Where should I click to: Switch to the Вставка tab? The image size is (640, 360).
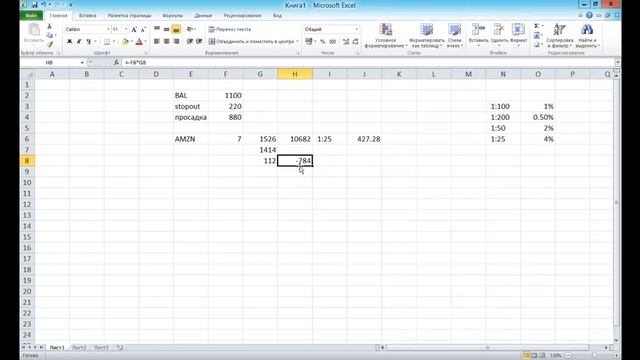pos(87,16)
